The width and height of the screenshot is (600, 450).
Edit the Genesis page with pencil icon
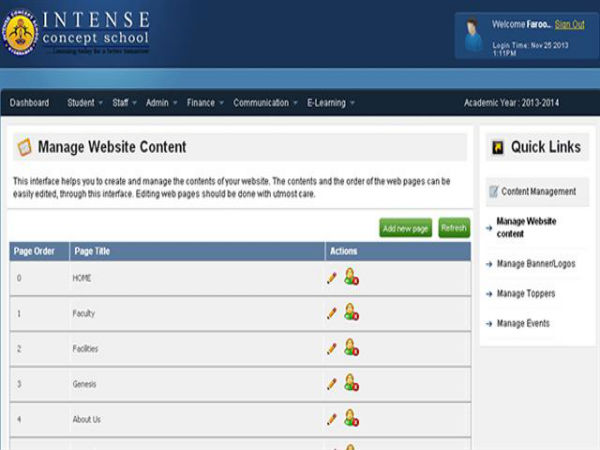pyautogui.click(x=332, y=383)
